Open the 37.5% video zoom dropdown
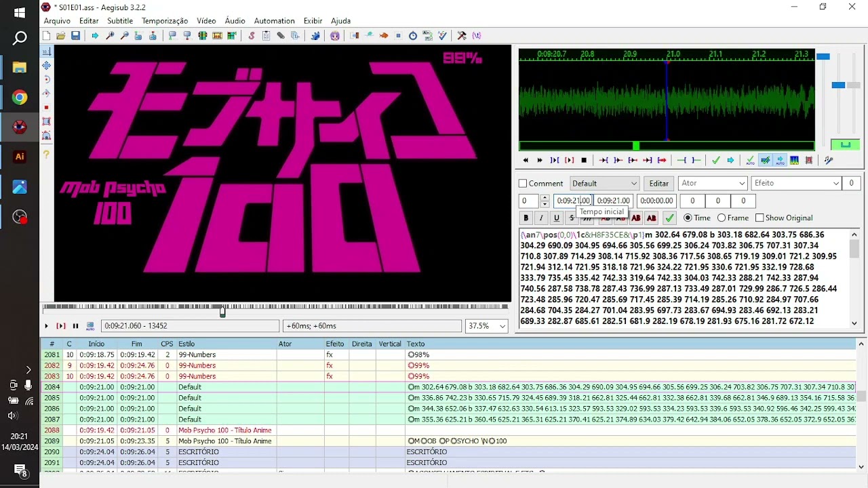The width and height of the screenshot is (868, 488). (487, 326)
